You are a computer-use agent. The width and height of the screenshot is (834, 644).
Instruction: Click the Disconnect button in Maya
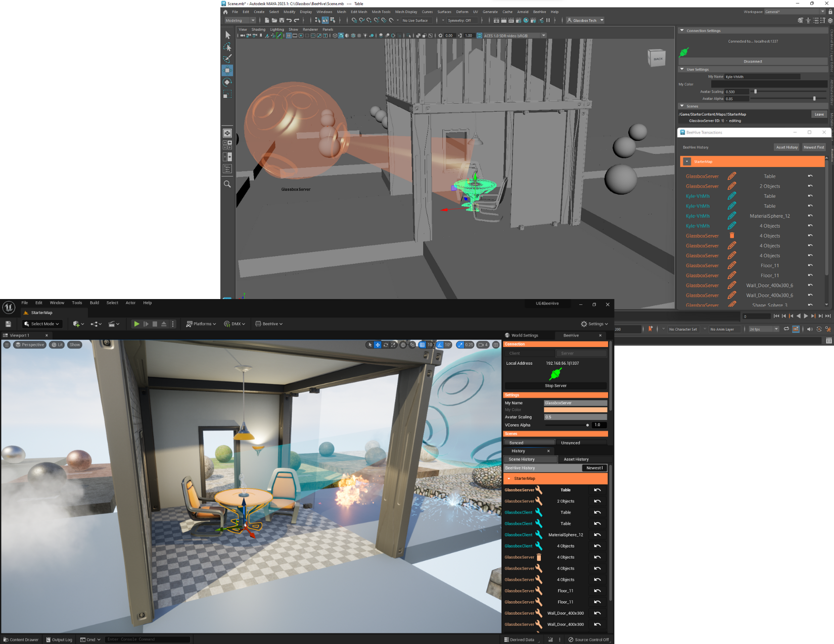[x=753, y=61]
